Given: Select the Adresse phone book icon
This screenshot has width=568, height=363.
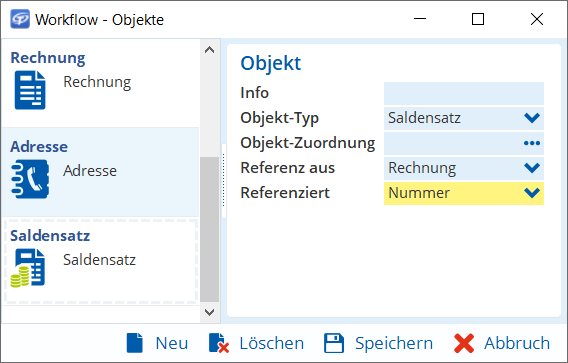Looking at the screenshot, I should pyautogui.click(x=30, y=179).
